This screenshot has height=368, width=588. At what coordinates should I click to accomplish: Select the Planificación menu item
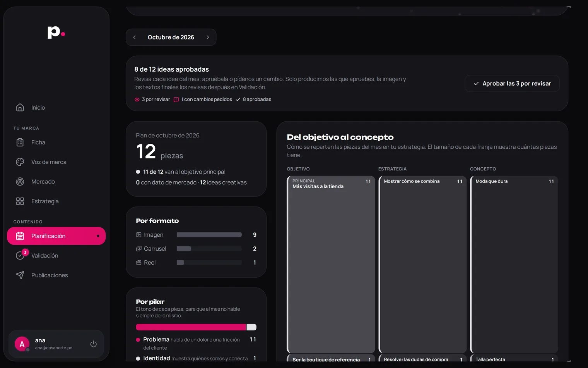[x=56, y=236]
